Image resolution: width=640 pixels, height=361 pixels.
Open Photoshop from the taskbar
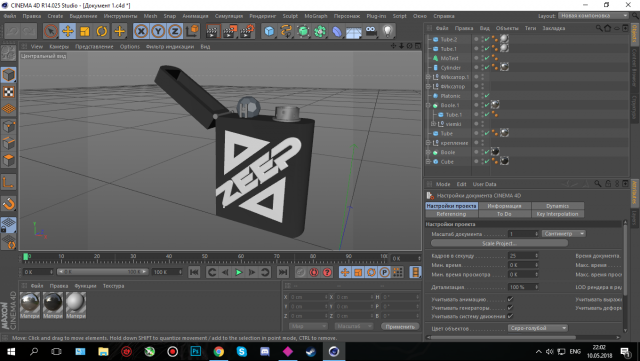tap(196, 351)
